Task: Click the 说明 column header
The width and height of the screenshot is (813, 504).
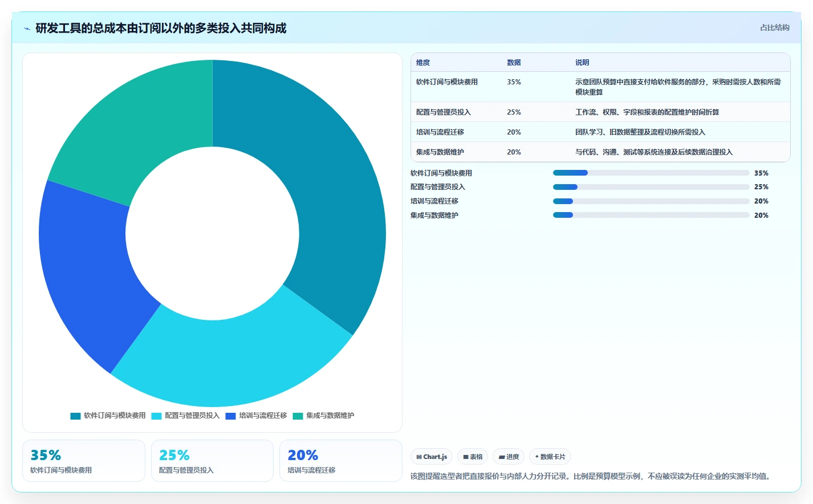Action: click(582, 63)
